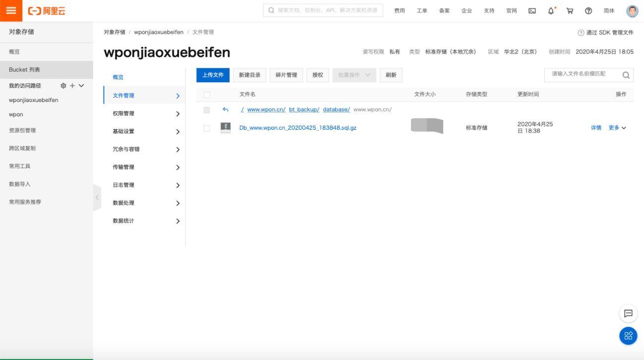
Task: Click 上传文件 button
Action: point(213,75)
